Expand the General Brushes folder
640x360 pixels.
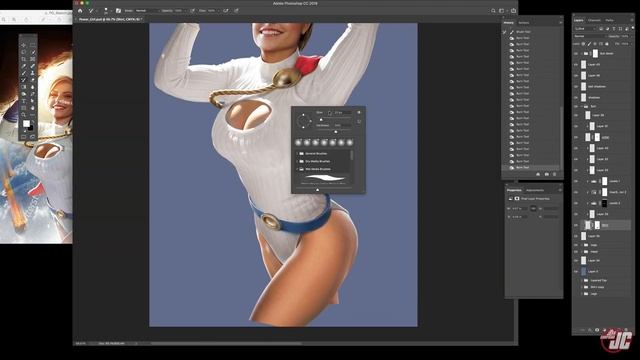(x=297, y=153)
